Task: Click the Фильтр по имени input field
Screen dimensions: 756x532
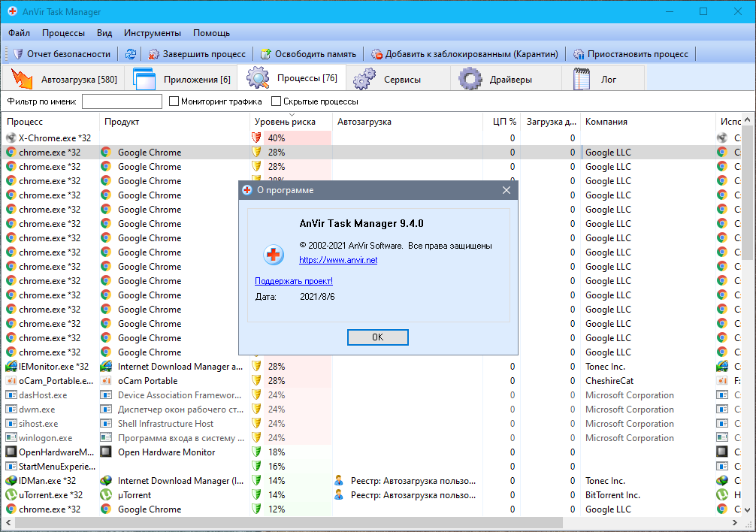Action: pyautogui.click(x=122, y=101)
